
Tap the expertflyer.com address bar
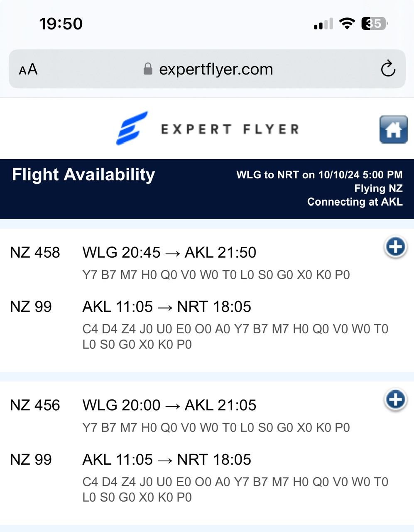click(216, 69)
